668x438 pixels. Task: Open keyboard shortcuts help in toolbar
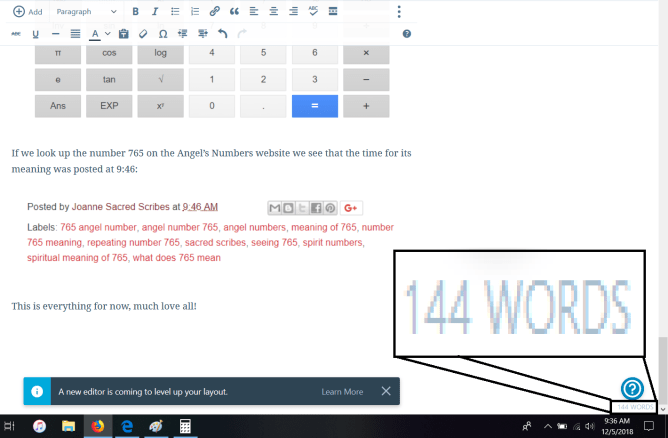coord(407,34)
